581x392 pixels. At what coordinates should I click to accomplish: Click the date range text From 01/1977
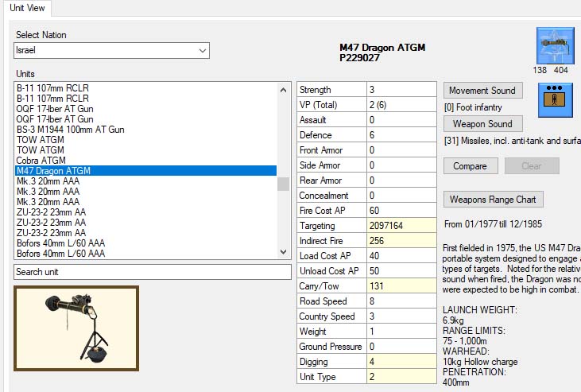[x=493, y=224]
